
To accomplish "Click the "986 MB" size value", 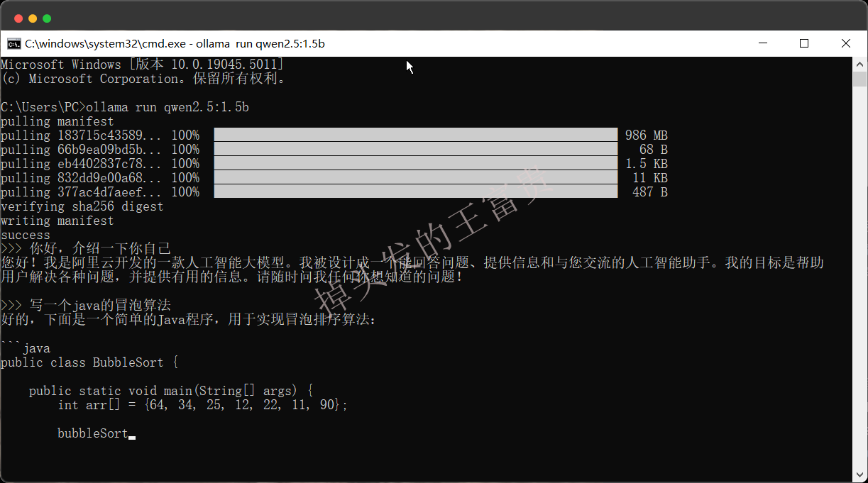I will pyautogui.click(x=647, y=135).
